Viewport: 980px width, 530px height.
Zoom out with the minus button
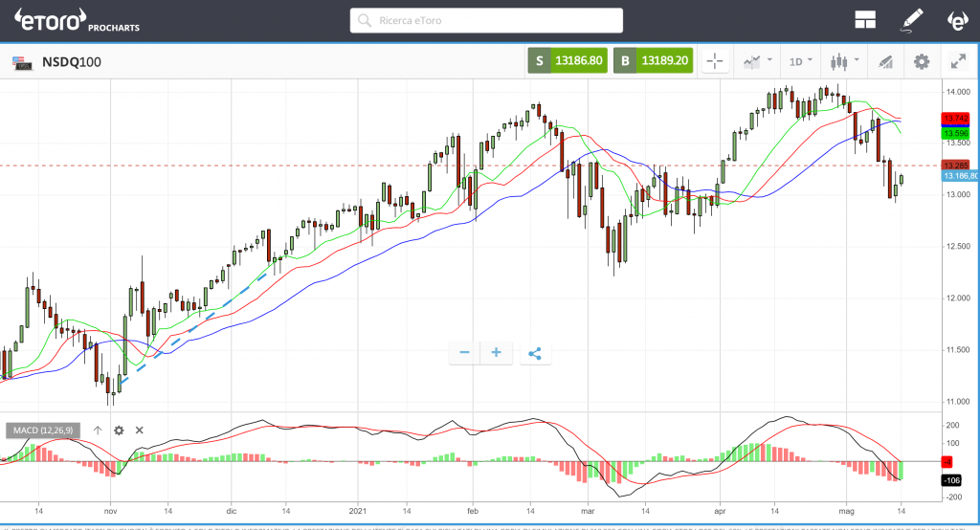[x=464, y=352]
